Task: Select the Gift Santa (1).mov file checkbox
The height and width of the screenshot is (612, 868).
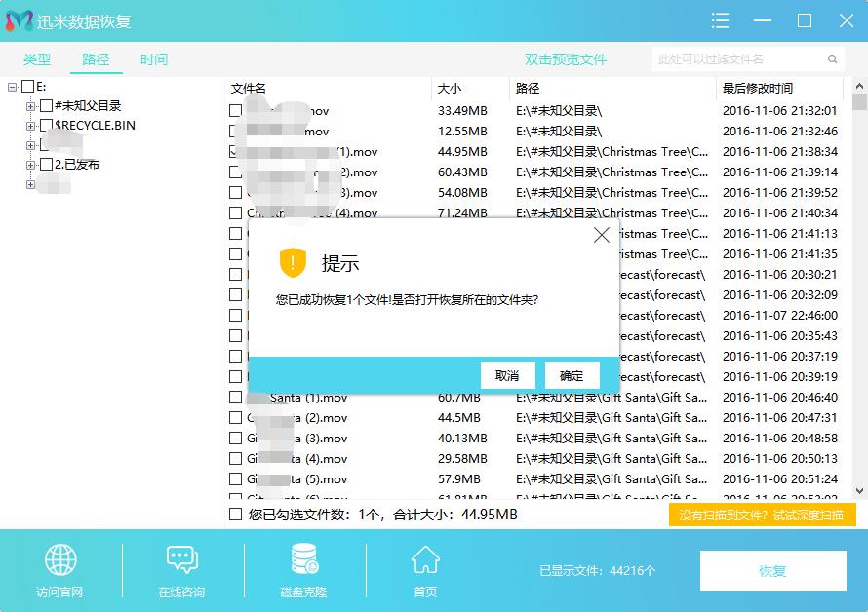Action: point(234,398)
